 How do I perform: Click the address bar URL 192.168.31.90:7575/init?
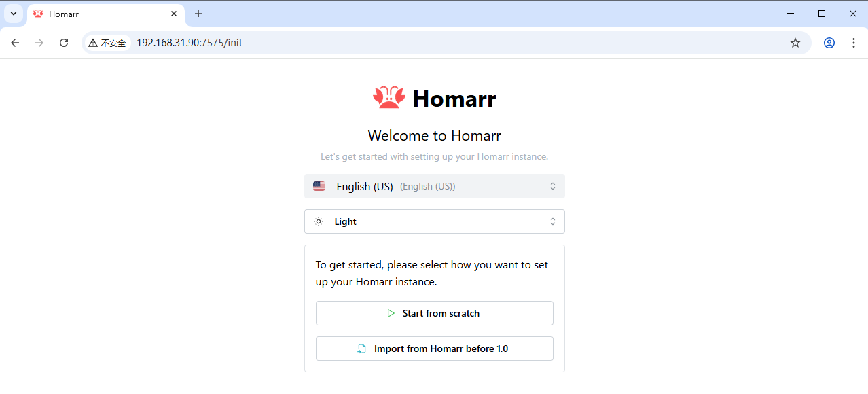click(x=189, y=43)
